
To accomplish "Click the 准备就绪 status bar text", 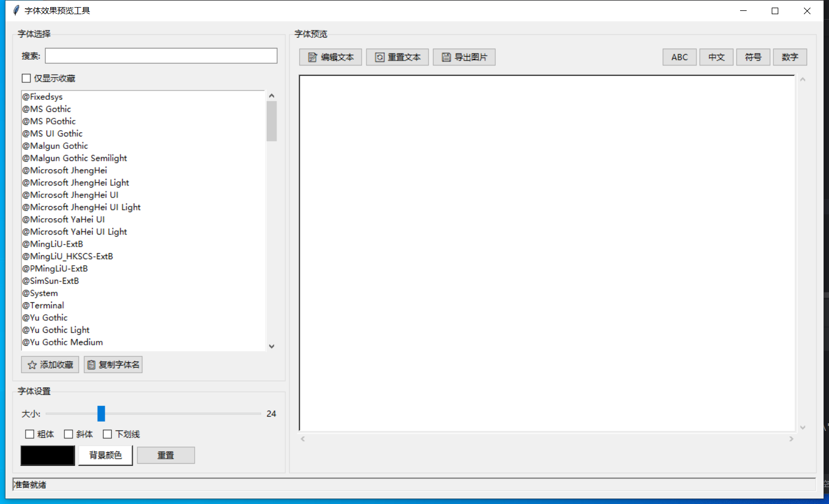I will coord(30,484).
